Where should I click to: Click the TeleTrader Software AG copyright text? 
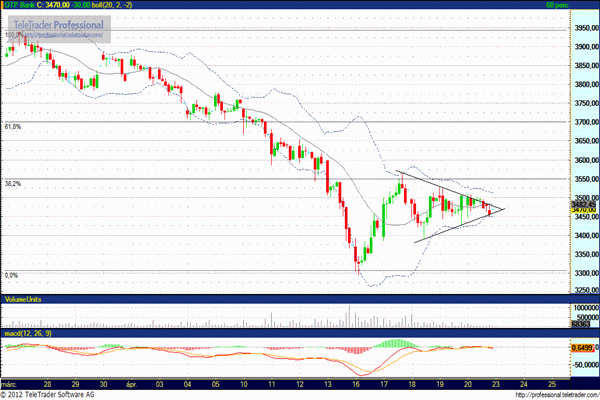50,393
